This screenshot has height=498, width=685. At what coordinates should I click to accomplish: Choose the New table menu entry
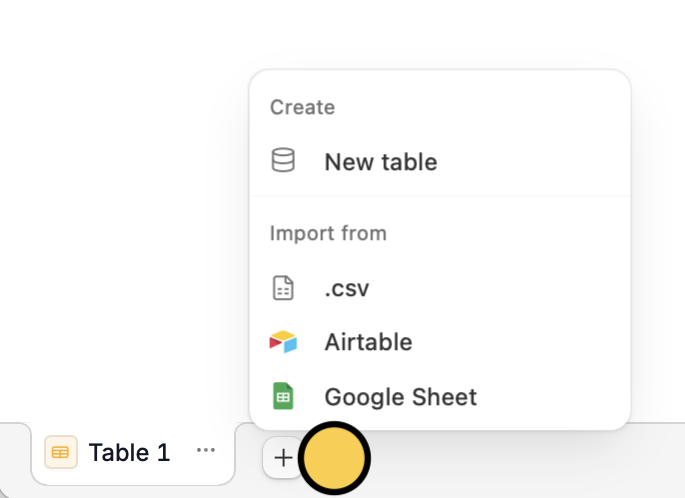click(x=380, y=162)
